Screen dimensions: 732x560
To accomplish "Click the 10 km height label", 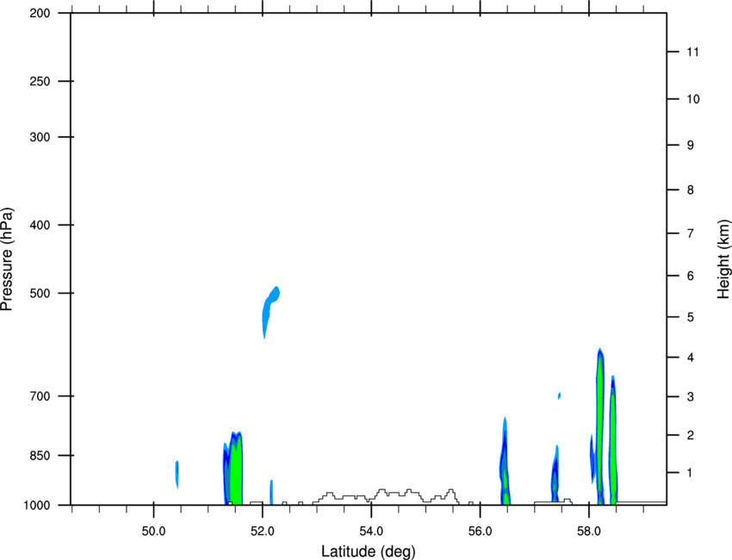I will pos(693,99).
